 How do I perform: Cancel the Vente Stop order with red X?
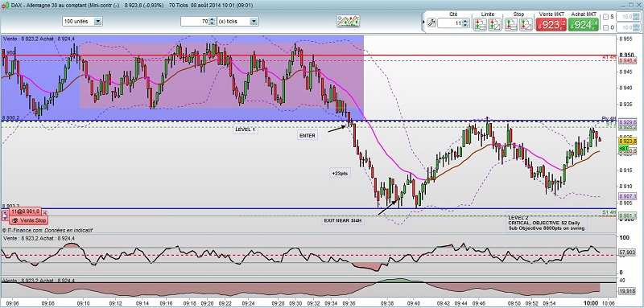click(x=45, y=212)
